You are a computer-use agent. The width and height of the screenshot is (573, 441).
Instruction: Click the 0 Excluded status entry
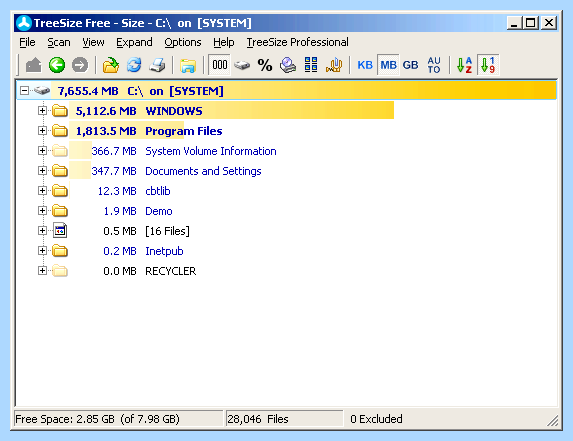(376, 419)
